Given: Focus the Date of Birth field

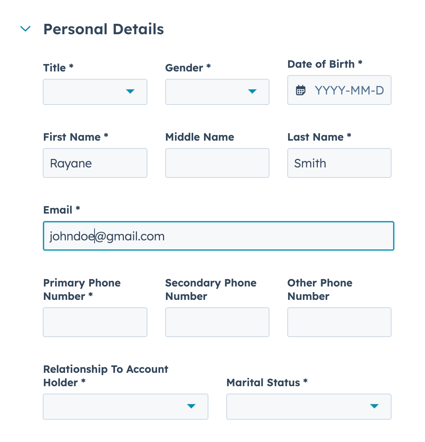Looking at the screenshot, I should point(339,90).
